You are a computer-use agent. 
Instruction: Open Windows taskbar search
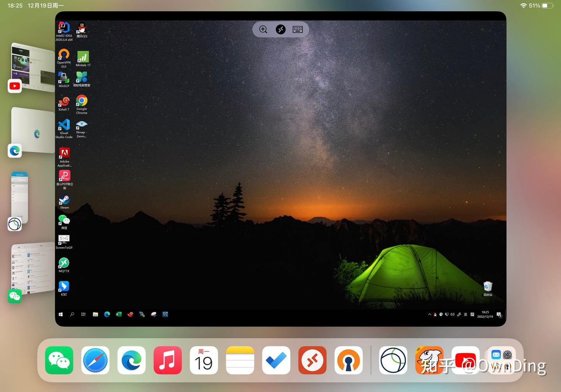point(72,314)
